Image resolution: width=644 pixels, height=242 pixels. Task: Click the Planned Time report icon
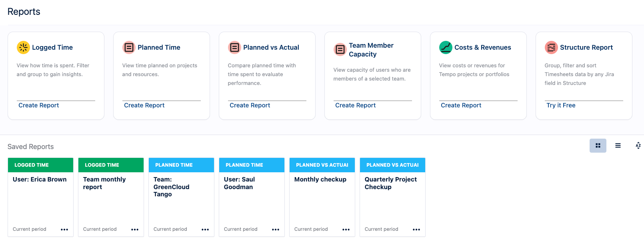[x=129, y=47]
